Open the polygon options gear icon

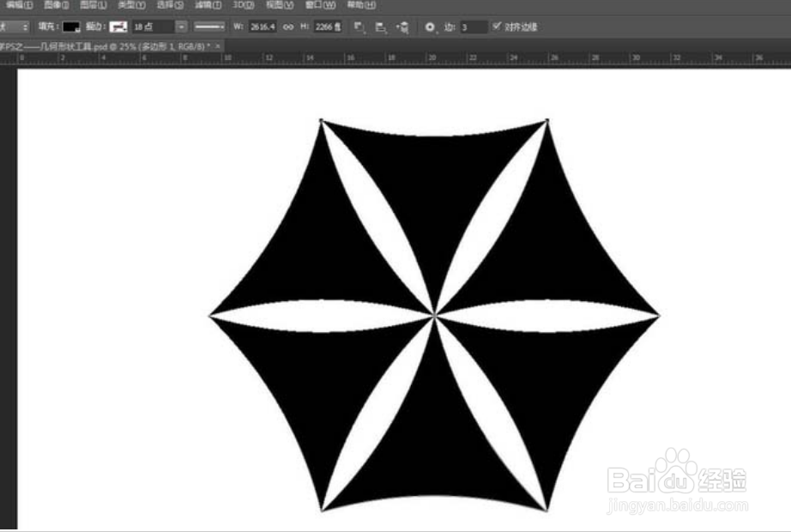(x=429, y=27)
